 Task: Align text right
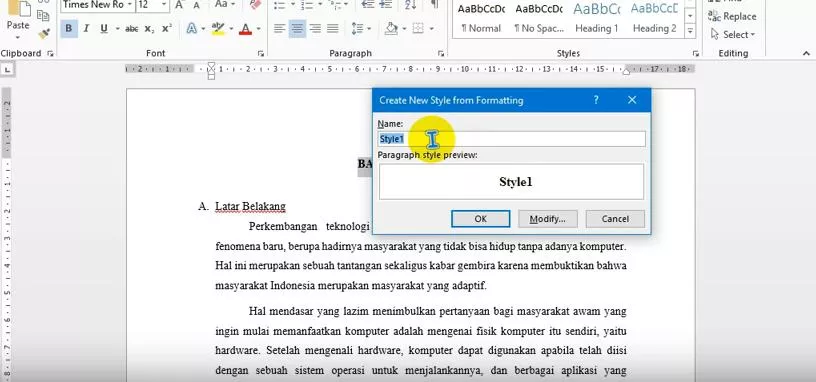click(315, 29)
